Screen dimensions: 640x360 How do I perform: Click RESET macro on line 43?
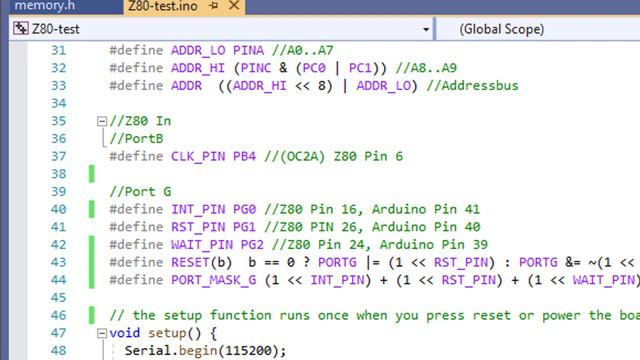[190, 262]
